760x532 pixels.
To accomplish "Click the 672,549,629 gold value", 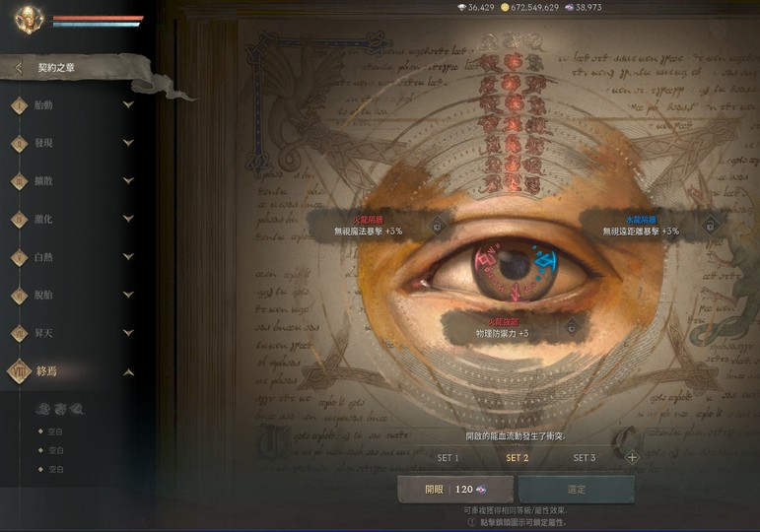I will 534,7.
